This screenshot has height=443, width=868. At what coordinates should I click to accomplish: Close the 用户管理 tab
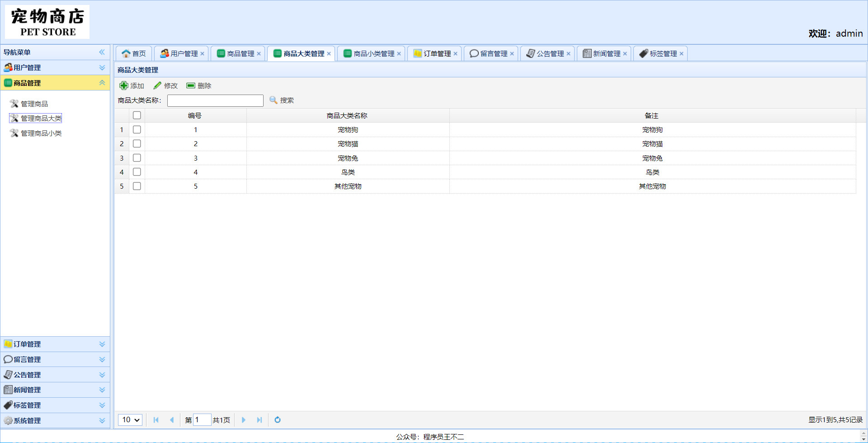click(x=203, y=54)
